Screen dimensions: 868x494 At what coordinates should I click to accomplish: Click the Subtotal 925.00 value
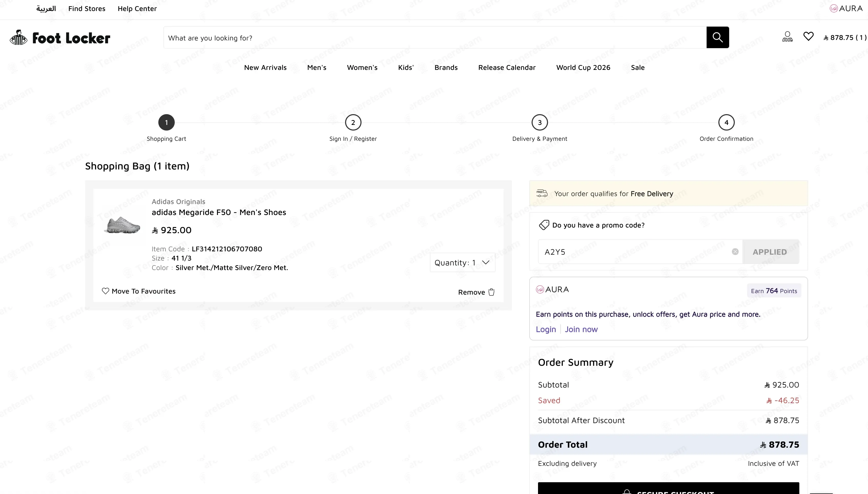[x=781, y=385]
